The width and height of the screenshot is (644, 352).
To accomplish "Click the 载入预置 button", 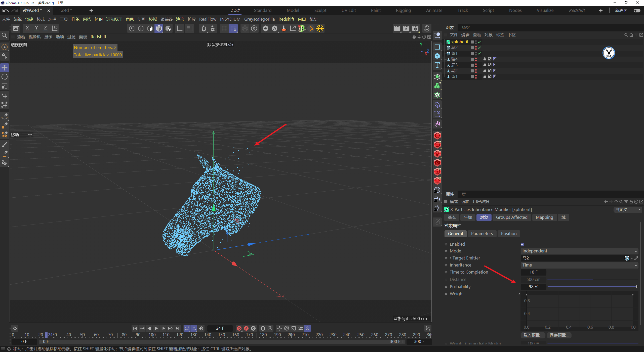I will (533, 335).
